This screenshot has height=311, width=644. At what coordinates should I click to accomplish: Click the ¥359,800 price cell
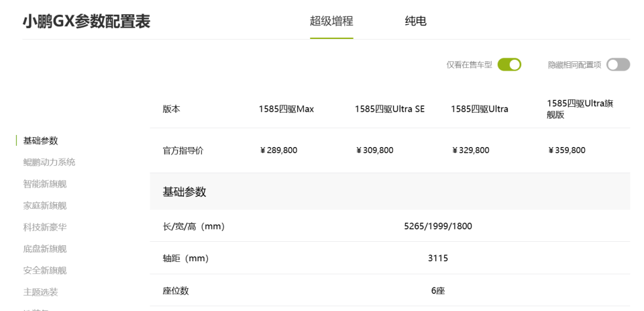567,150
